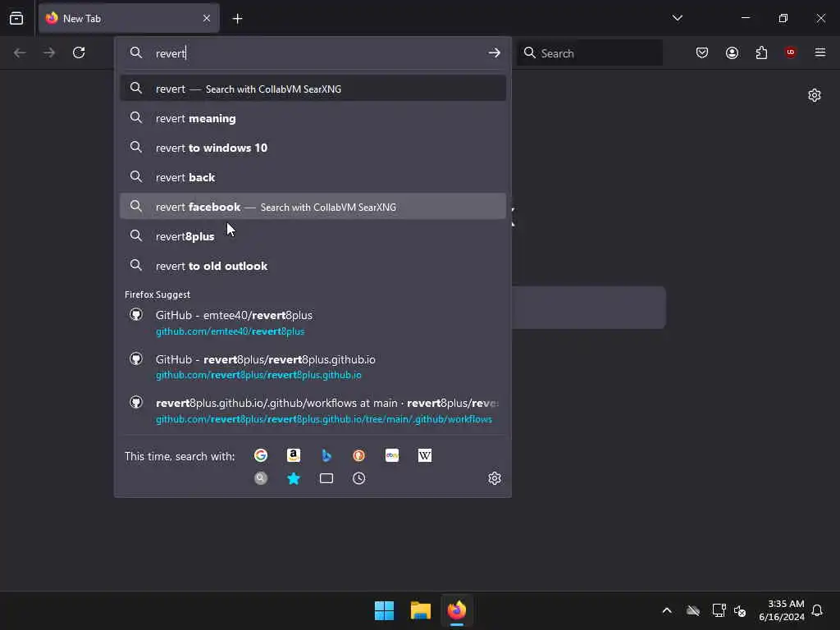Search this time with Bing
This screenshot has width=840, height=630.
[x=326, y=455]
